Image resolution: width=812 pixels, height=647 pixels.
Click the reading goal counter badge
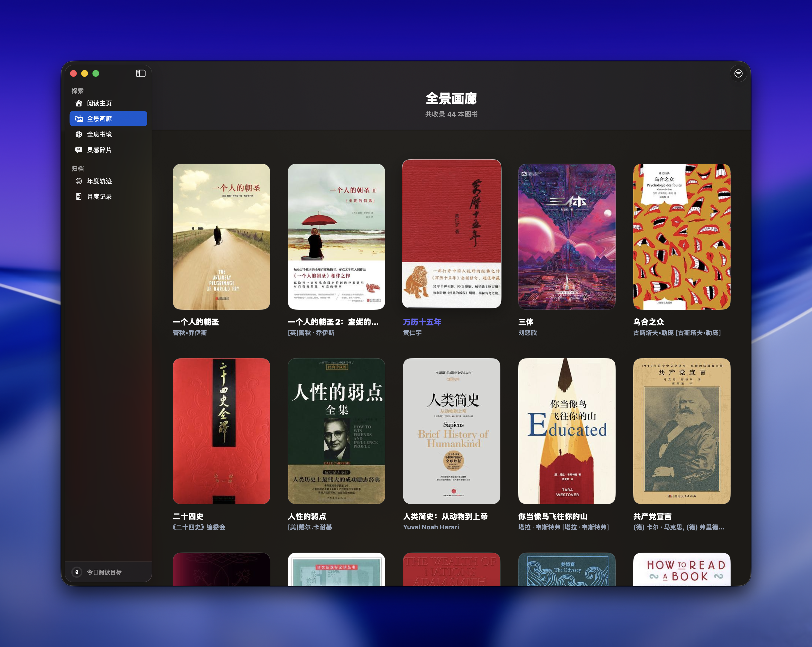coord(77,572)
